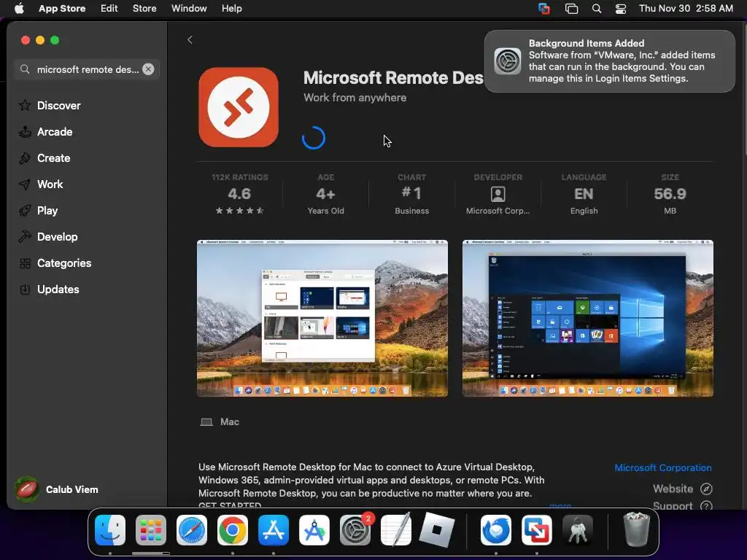Open System Settings from the Dock
This screenshot has height=560, width=747.
click(x=355, y=530)
